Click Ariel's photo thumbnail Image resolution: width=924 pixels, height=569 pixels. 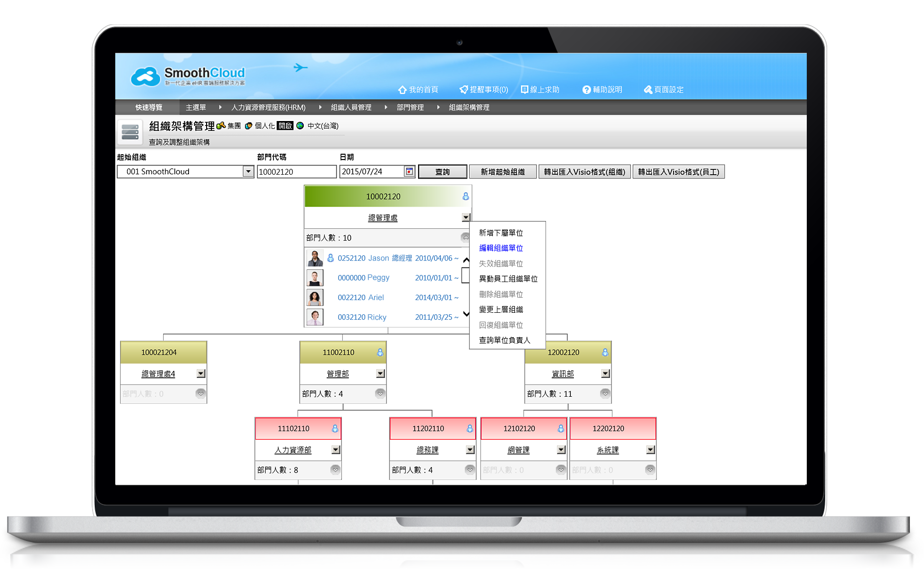(315, 297)
